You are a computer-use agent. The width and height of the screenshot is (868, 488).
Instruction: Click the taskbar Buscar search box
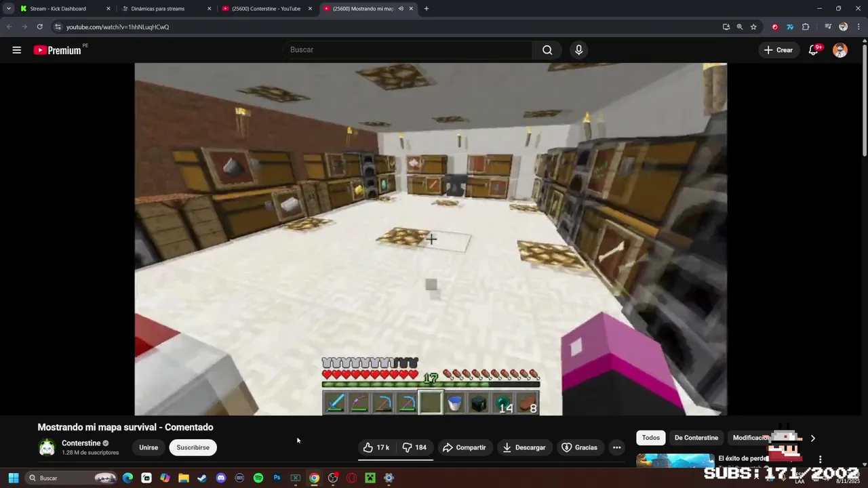71,478
